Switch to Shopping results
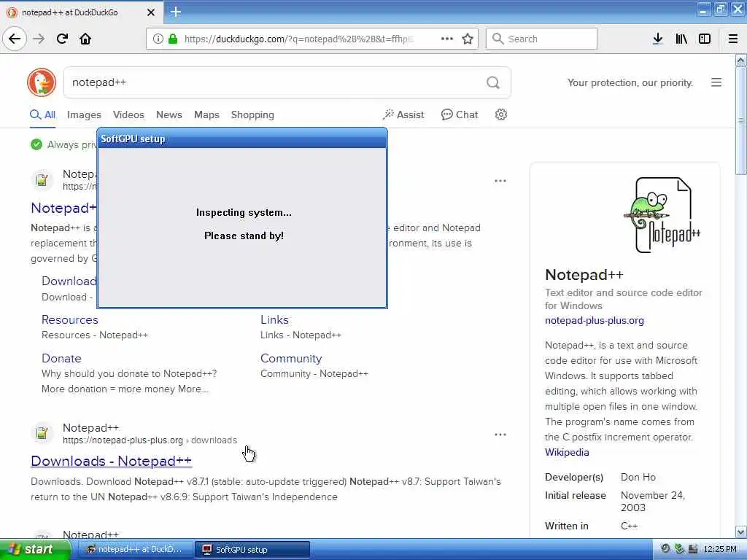The width and height of the screenshot is (747, 560). coord(252,114)
